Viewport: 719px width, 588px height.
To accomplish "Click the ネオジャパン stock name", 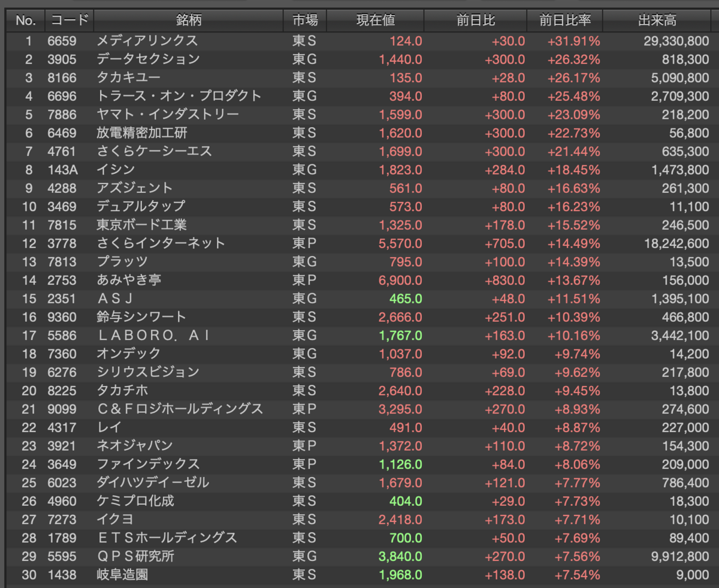I will [134, 445].
